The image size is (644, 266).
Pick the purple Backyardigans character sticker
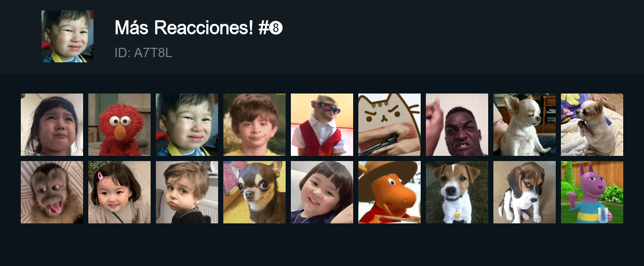click(x=592, y=192)
